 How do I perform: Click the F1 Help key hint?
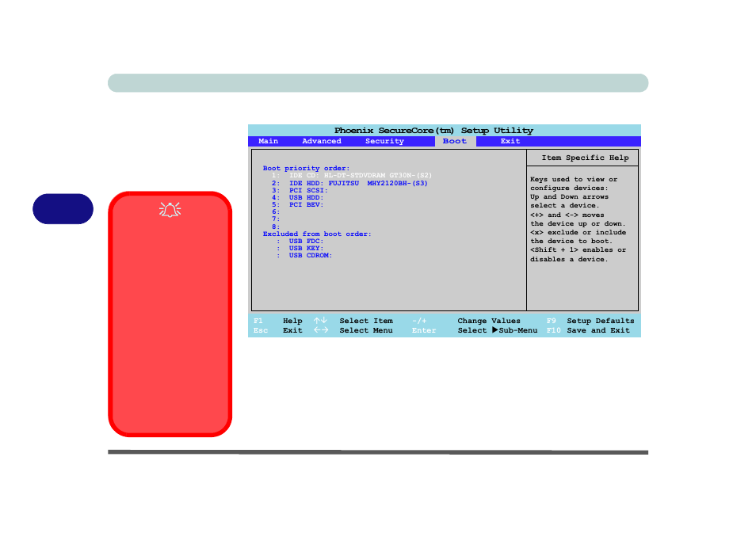tap(277, 321)
